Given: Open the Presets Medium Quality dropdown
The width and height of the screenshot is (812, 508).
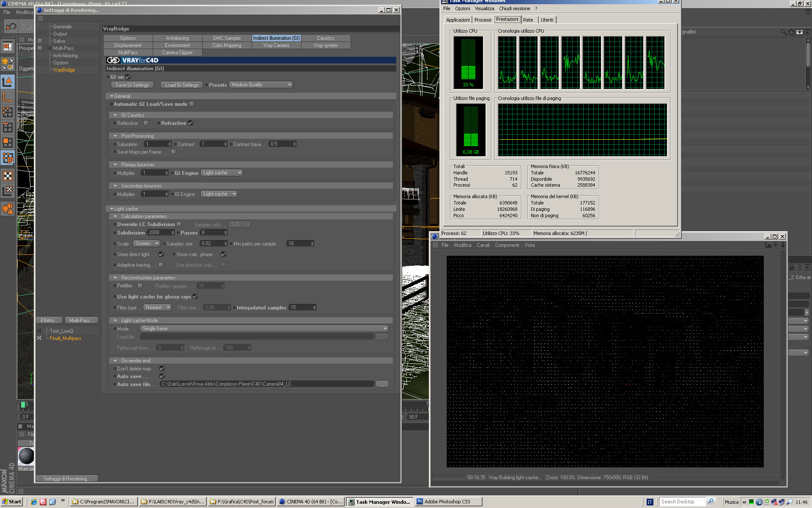Looking at the screenshot, I should pos(261,85).
